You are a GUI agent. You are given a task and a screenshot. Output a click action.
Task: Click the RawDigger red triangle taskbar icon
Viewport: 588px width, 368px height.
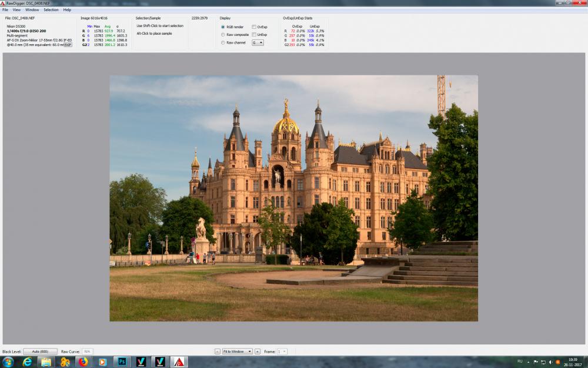[179, 362]
